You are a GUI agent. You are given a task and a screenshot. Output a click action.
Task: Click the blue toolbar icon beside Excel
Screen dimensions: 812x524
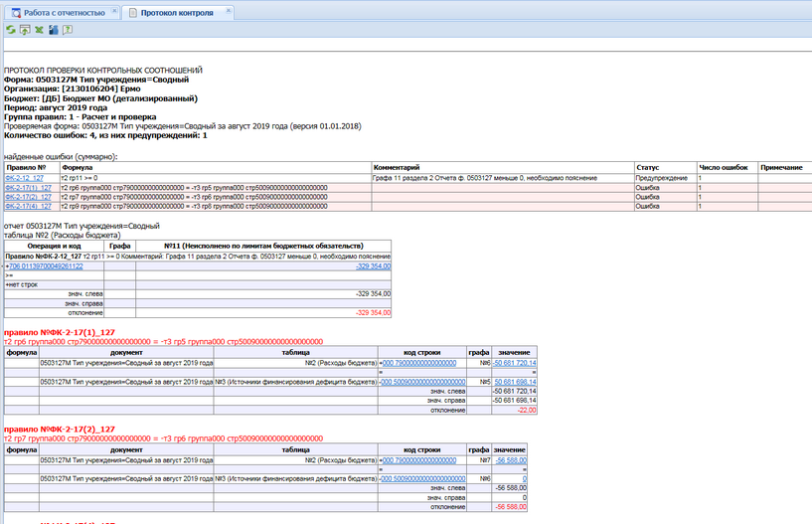53,30
